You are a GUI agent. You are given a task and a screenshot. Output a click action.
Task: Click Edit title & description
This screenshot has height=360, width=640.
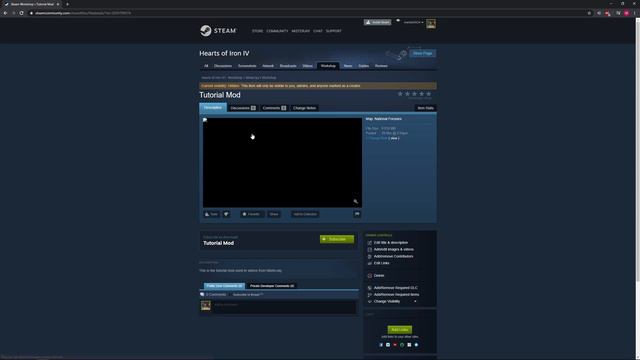391,242
